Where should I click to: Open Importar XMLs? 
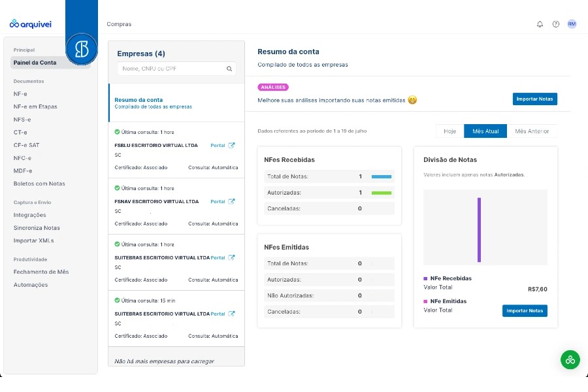[x=34, y=240]
